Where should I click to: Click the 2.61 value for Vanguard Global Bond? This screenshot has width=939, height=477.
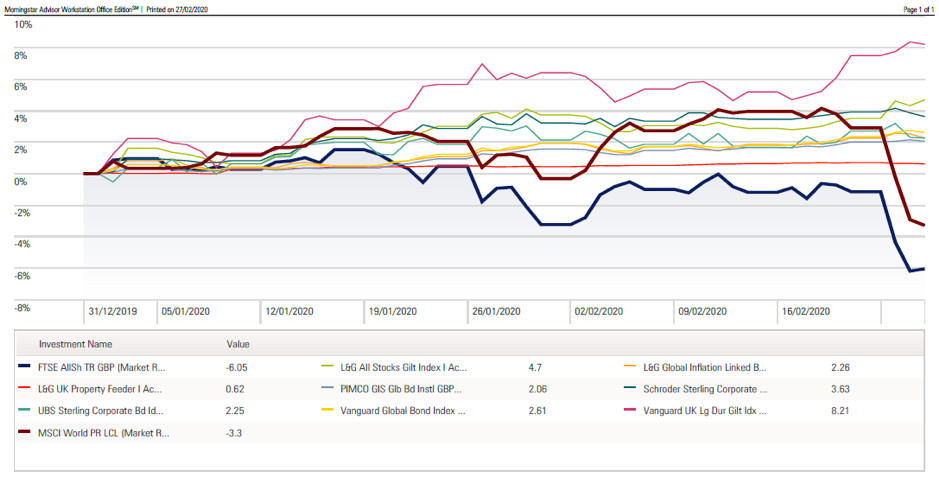(x=537, y=411)
